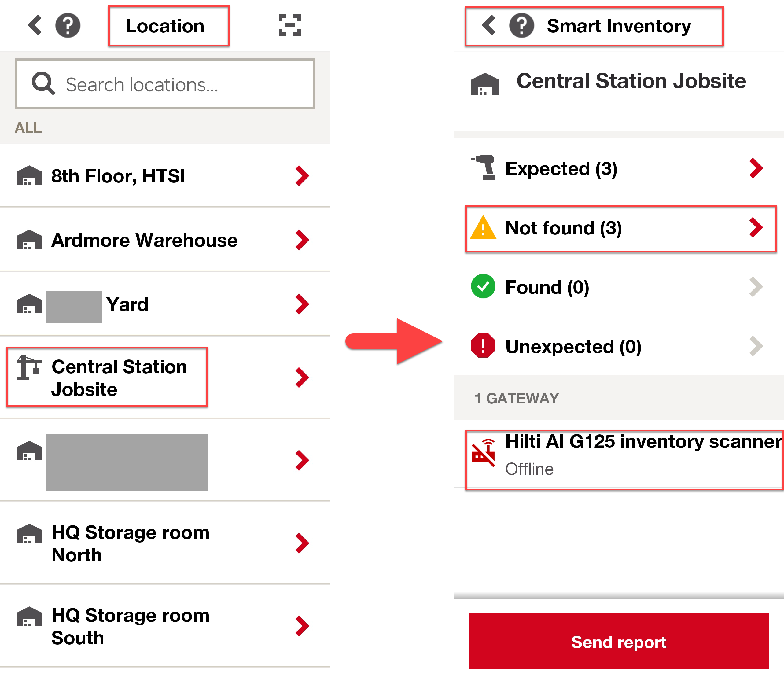Open Expected (3) list via chevron
Screen dimensions: 784x681
click(x=756, y=168)
